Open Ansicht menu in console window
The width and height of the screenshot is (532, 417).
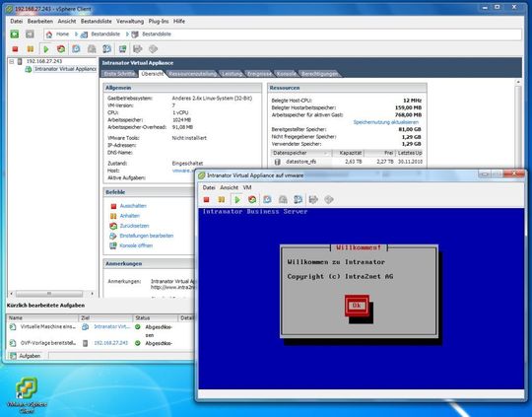click(x=229, y=187)
